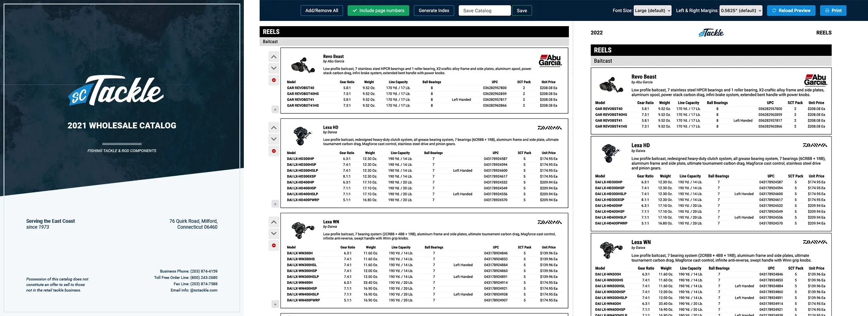Move Revo Beast card up

point(274,57)
